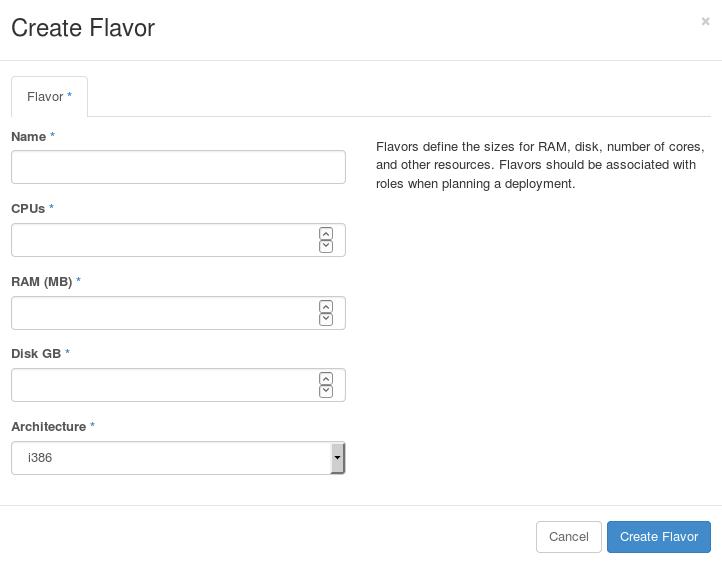Open the Architecture dropdown showing i386
Viewport: 722px width, 563px height.
(x=178, y=458)
